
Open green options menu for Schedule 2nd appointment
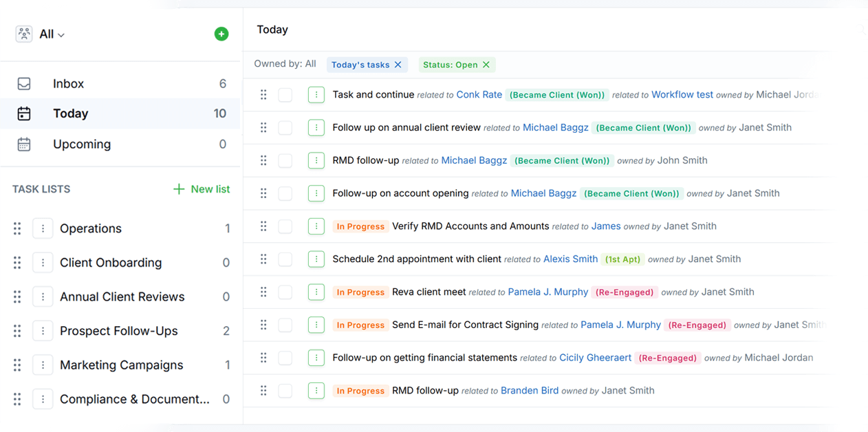pos(316,259)
